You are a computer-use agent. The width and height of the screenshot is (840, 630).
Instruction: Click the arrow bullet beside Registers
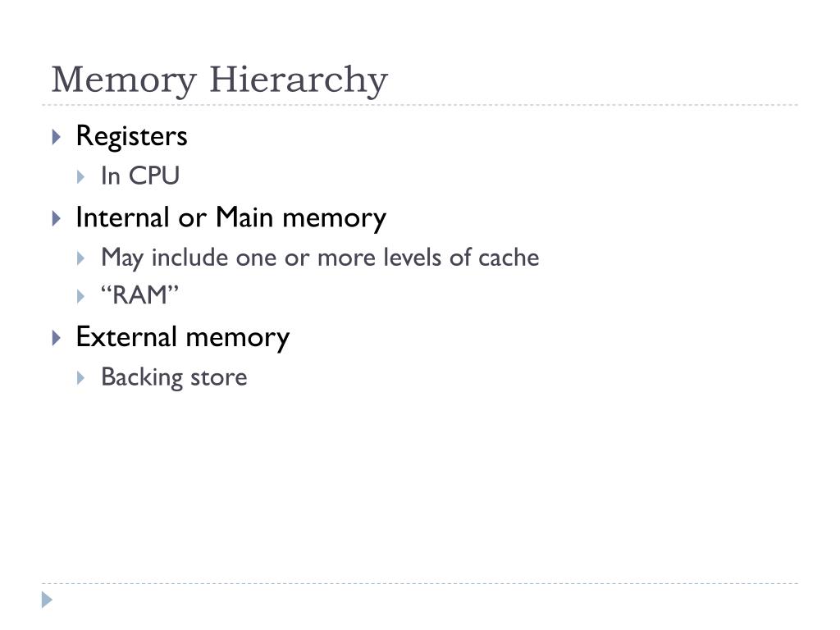[x=57, y=137]
